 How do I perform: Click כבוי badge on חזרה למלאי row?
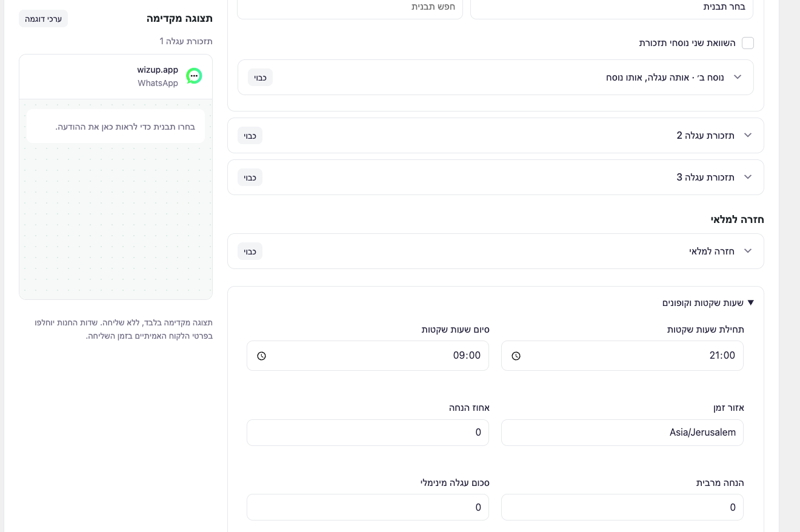click(250, 251)
